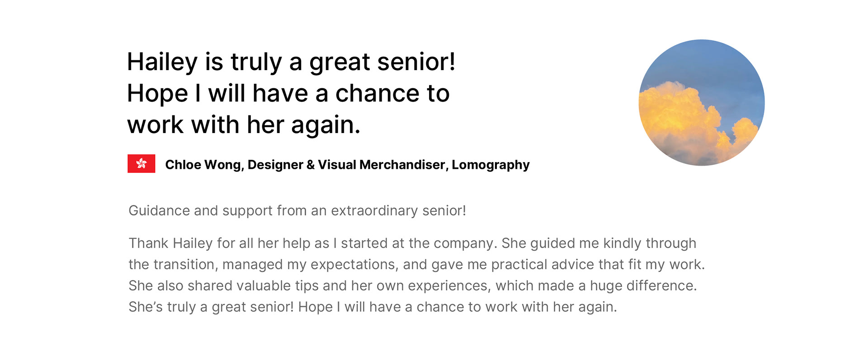Open the circular cloud profile photo
This screenshot has width=868, height=354.
click(701, 102)
